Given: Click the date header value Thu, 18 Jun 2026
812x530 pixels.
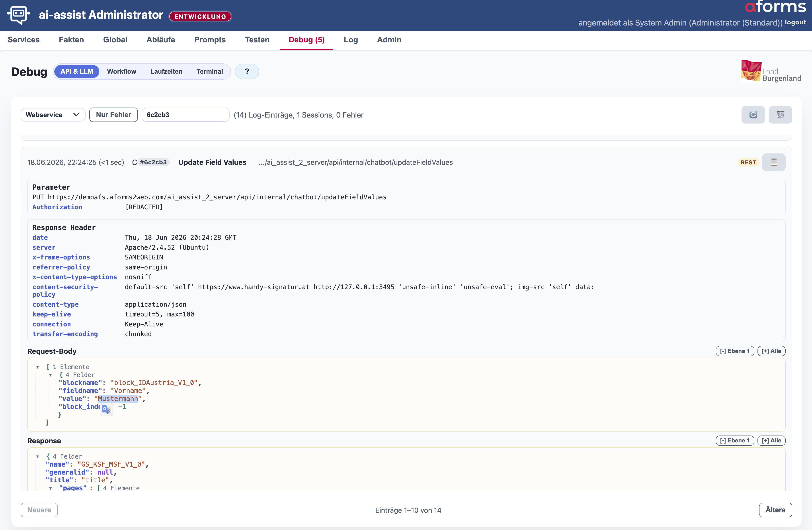Looking at the screenshot, I should (180, 237).
